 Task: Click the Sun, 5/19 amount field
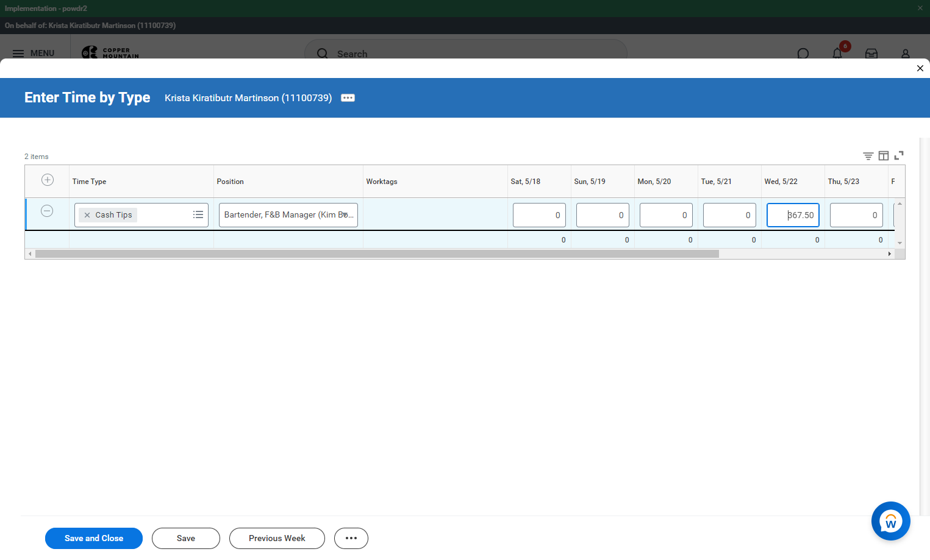(x=603, y=215)
